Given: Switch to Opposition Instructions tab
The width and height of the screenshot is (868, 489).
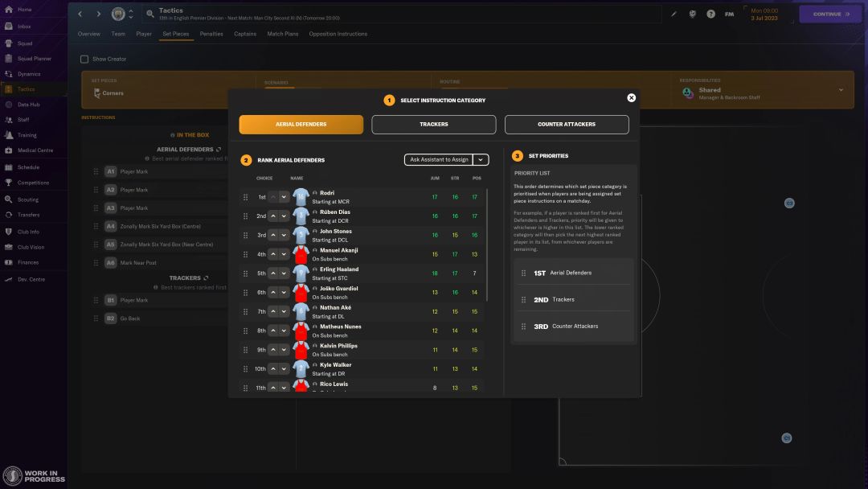Looking at the screenshot, I should point(338,34).
